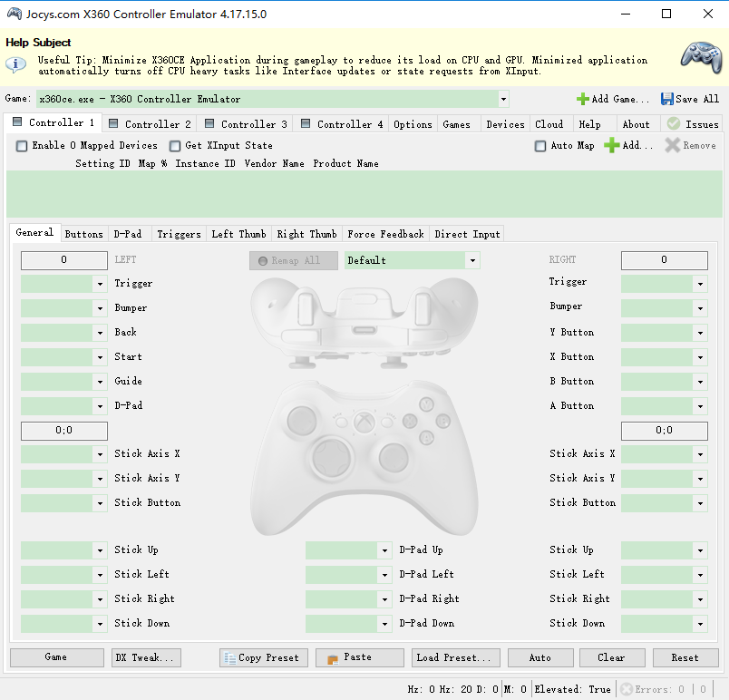Open the Game selection dropdown
Screen dimensions: 729x700
click(503, 99)
